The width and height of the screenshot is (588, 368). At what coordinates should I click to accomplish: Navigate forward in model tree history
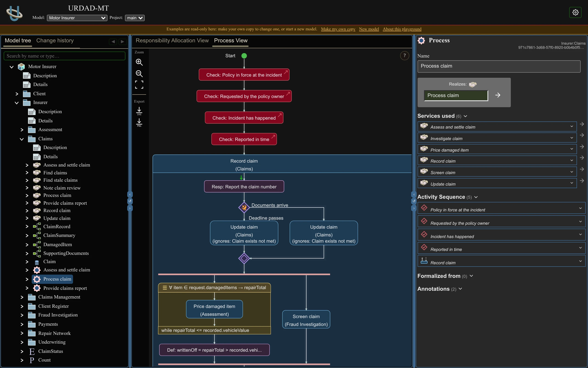[122, 42]
